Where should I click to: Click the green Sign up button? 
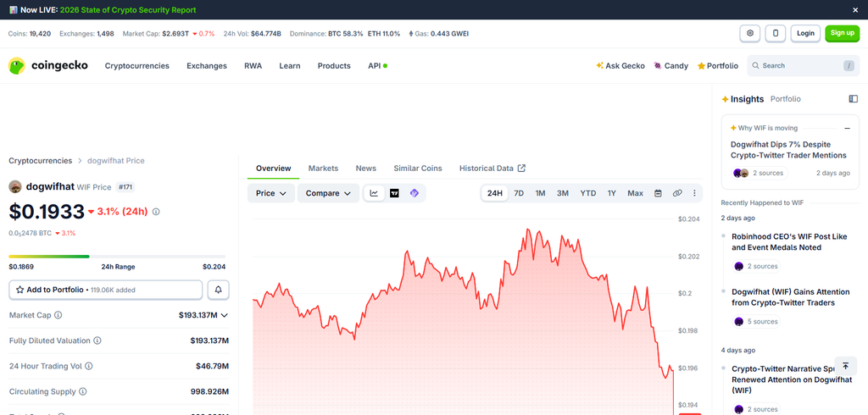click(842, 33)
